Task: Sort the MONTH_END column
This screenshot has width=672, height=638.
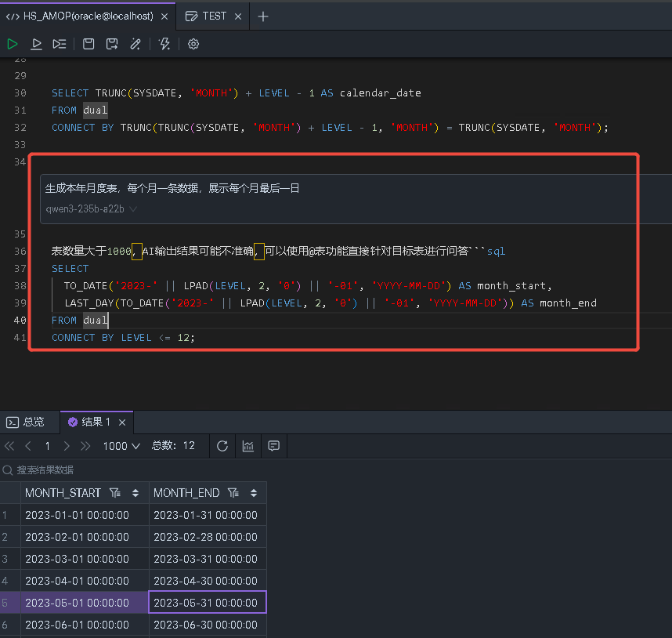Action: click(x=254, y=493)
